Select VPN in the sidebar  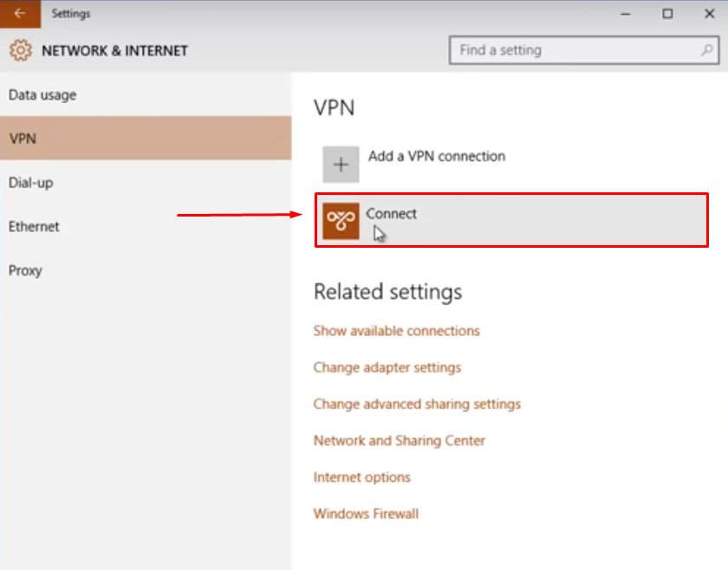point(146,139)
